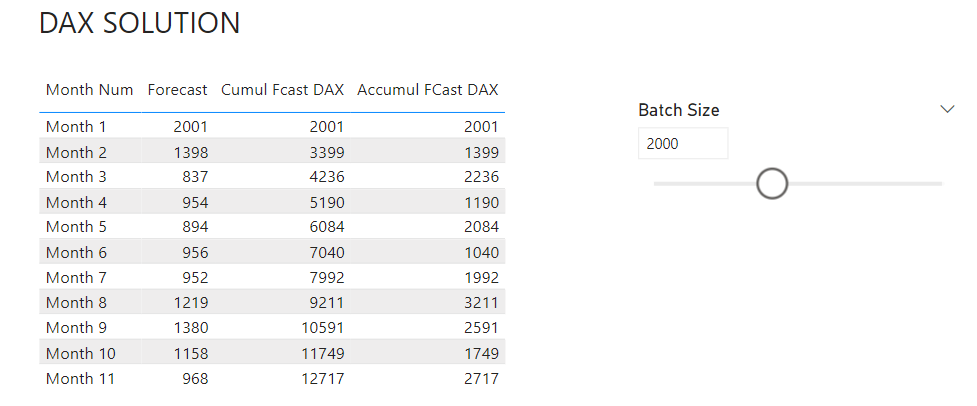Viewport: 977px width, 406px height.
Task: Expand the Batch Size slicer chevron
Action: click(947, 110)
